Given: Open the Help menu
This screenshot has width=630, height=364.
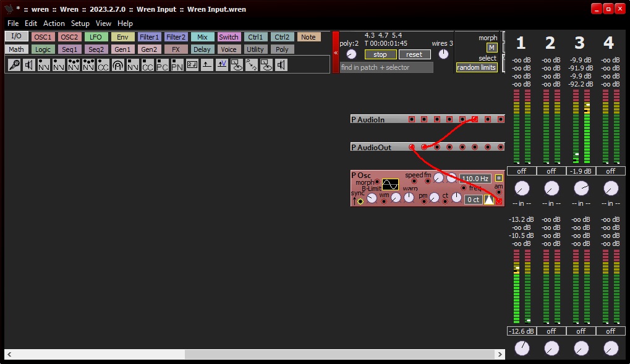Looking at the screenshot, I should (125, 23).
